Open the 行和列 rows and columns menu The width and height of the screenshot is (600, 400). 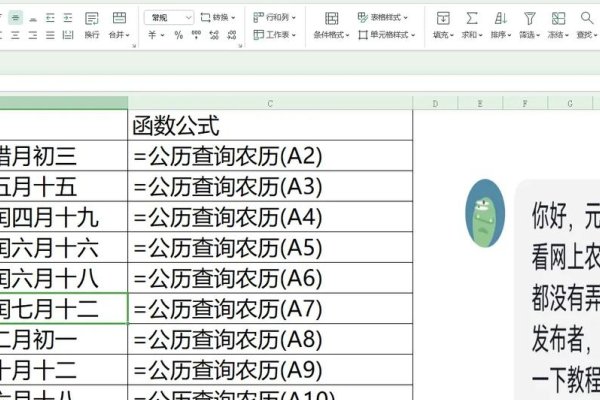pyautogui.click(x=274, y=18)
